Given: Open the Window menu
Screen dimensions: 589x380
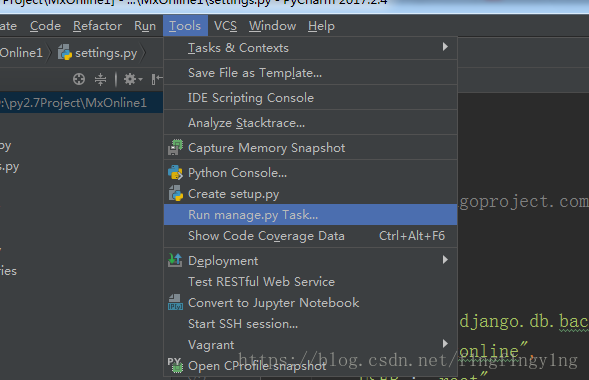Looking at the screenshot, I should [272, 26].
